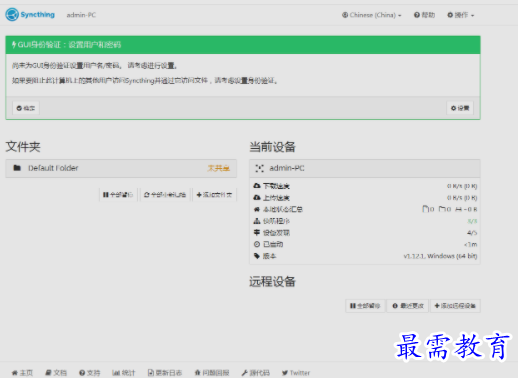Click the discovery 4/5 value

pyautogui.click(x=472, y=233)
